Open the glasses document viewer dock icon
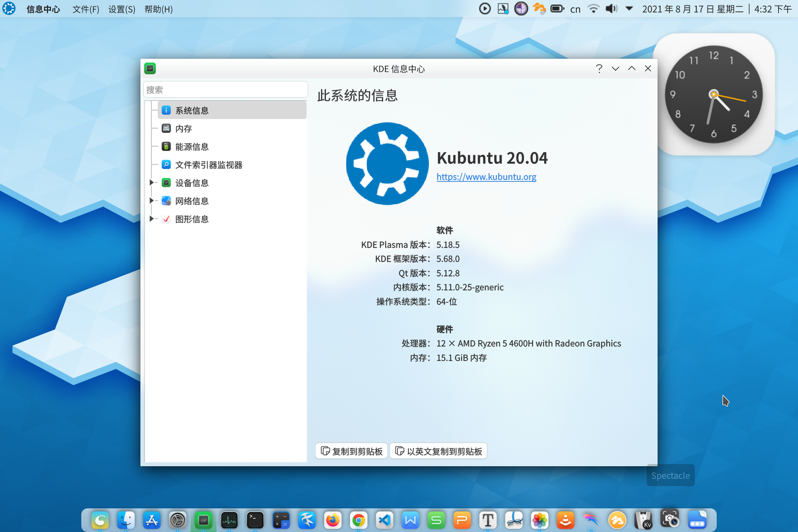The height and width of the screenshot is (532, 798). point(514,520)
